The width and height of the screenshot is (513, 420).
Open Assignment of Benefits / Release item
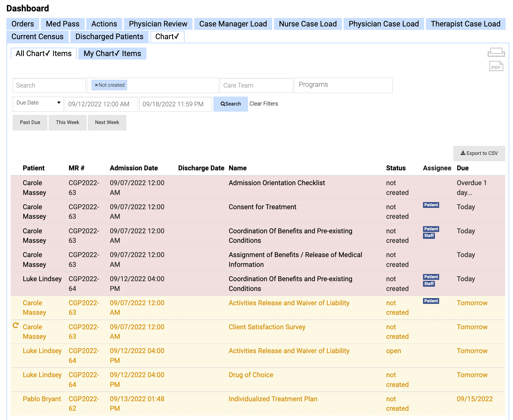point(295,259)
